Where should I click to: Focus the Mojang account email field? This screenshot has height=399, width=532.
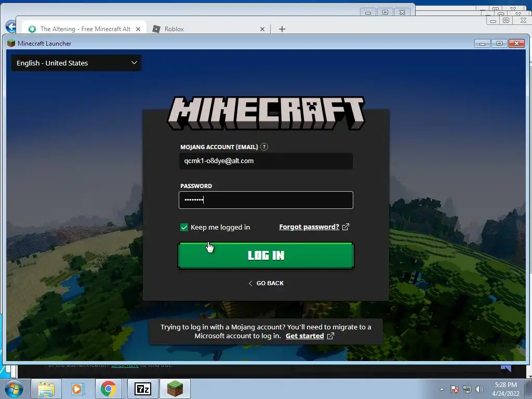point(265,161)
